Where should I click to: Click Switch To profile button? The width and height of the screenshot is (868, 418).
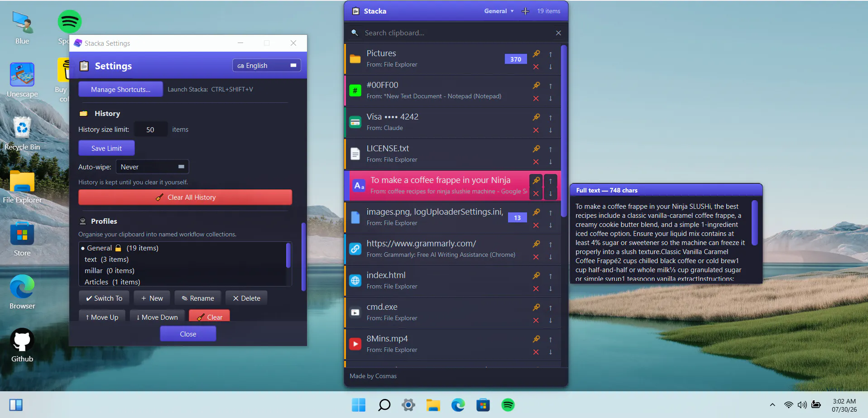pyautogui.click(x=104, y=298)
